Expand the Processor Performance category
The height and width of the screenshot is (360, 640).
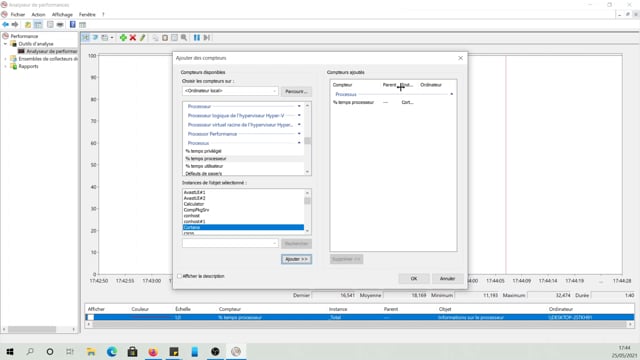[x=299, y=134]
